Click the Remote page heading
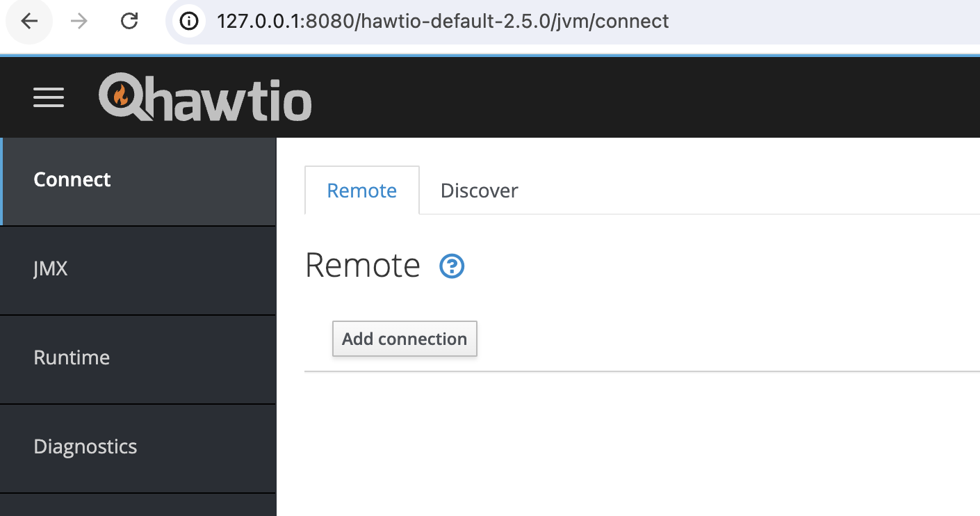 (362, 266)
